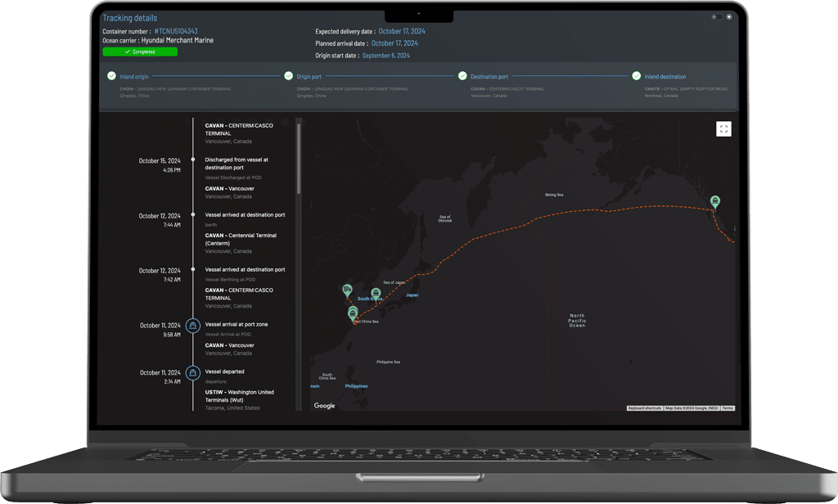Click the Destination port checkmark icon
Screen dimensions: 838x504
[462, 76]
